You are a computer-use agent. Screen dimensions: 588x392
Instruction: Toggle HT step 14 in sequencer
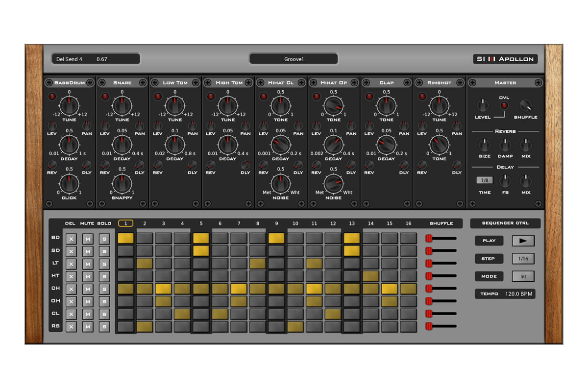(x=370, y=276)
